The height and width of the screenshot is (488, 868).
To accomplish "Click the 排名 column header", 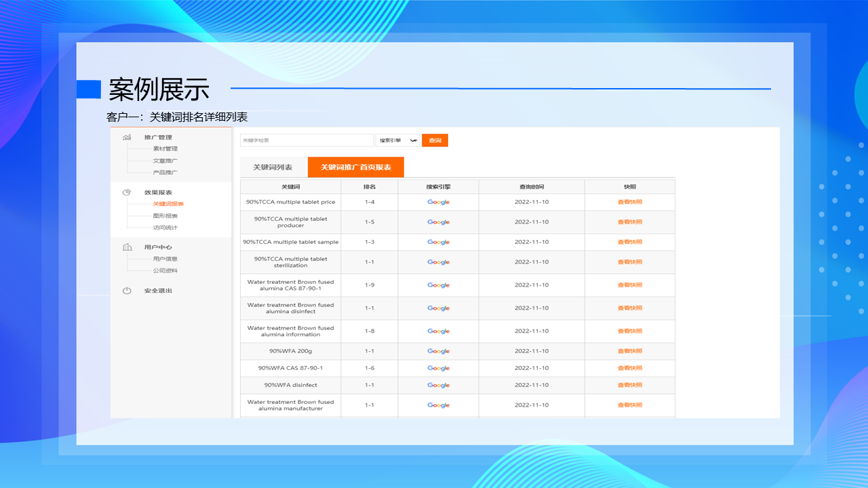I will click(x=370, y=186).
